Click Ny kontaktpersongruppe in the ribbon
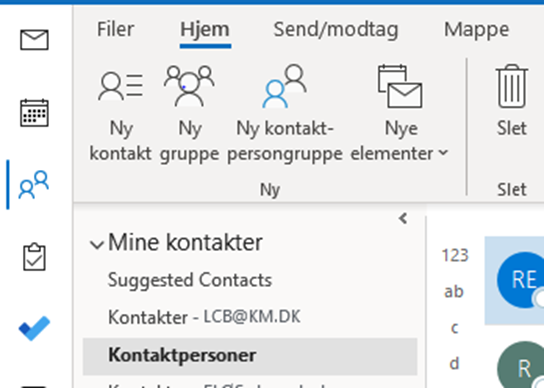 pos(285,113)
